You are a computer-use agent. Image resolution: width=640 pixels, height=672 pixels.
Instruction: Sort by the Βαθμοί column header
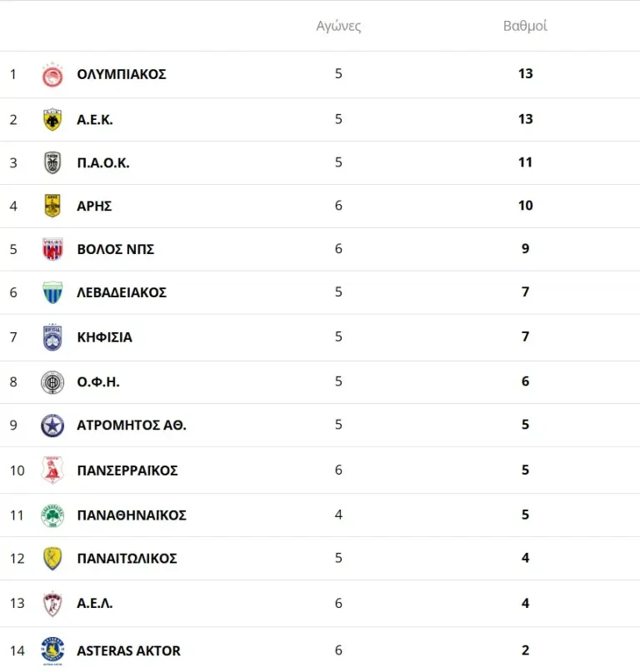pyautogui.click(x=525, y=26)
